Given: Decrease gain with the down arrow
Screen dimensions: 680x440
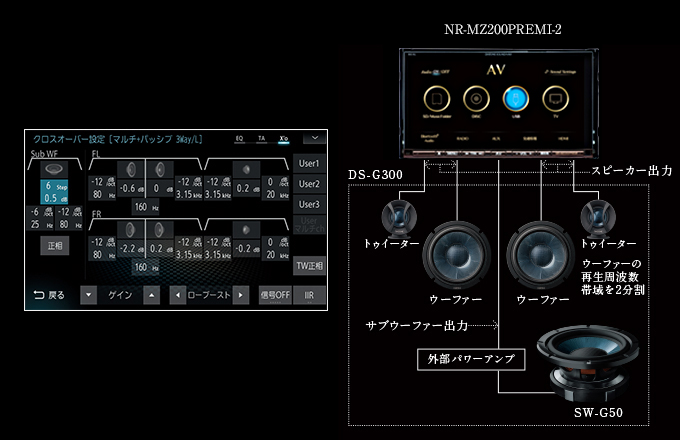Looking at the screenshot, I should coord(89,295).
